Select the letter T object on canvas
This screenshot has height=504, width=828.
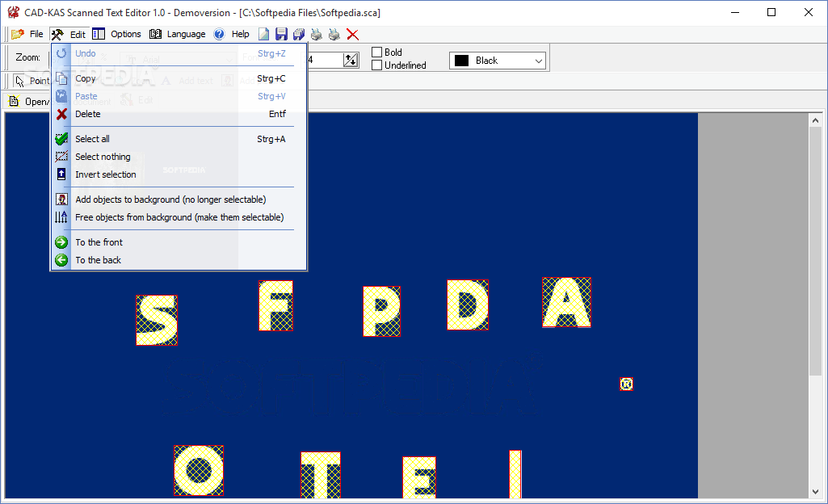click(321, 475)
